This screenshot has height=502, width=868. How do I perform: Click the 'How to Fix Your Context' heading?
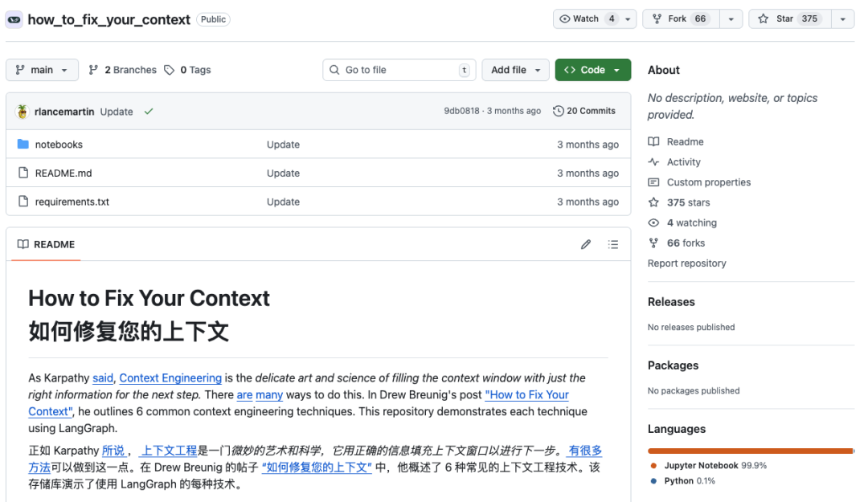(149, 298)
